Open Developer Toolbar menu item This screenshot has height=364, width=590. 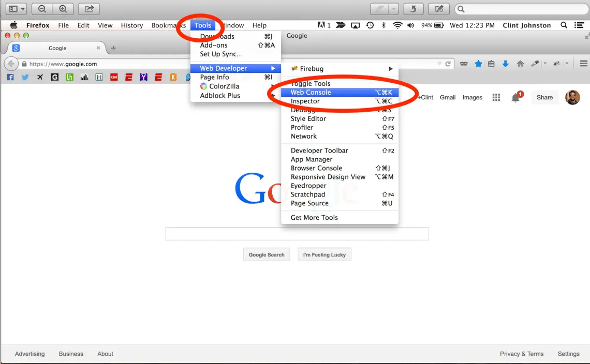point(340,150)
